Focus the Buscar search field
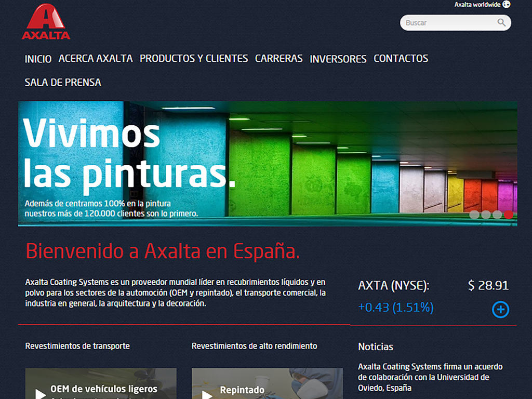The image size is (532, 399). tap(455, 23)
